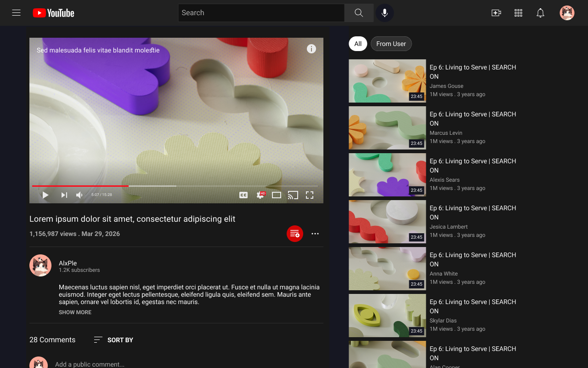Viewport: 588px width, 368px height.
Task: Play the video
Action: click(45, 195)
